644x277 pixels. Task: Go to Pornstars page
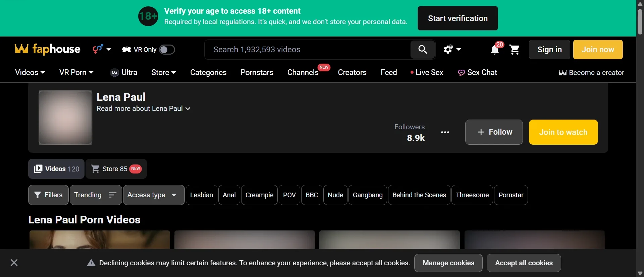[257, 72]
